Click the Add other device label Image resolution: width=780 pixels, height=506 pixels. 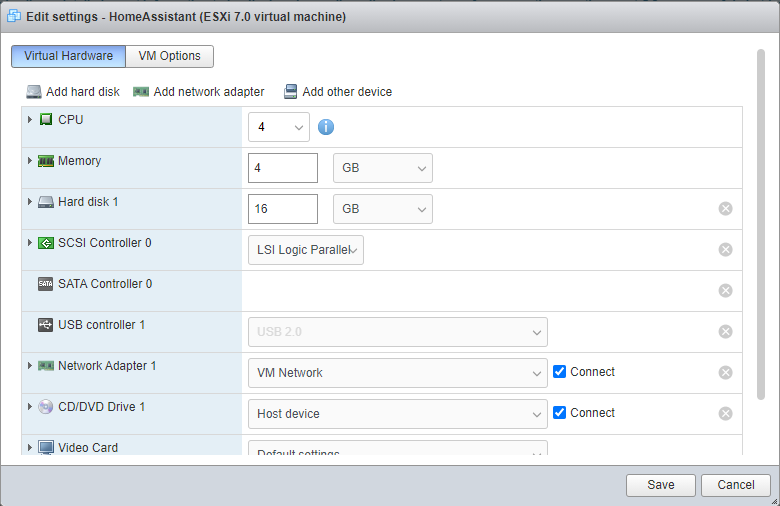(x=347, y=92)
